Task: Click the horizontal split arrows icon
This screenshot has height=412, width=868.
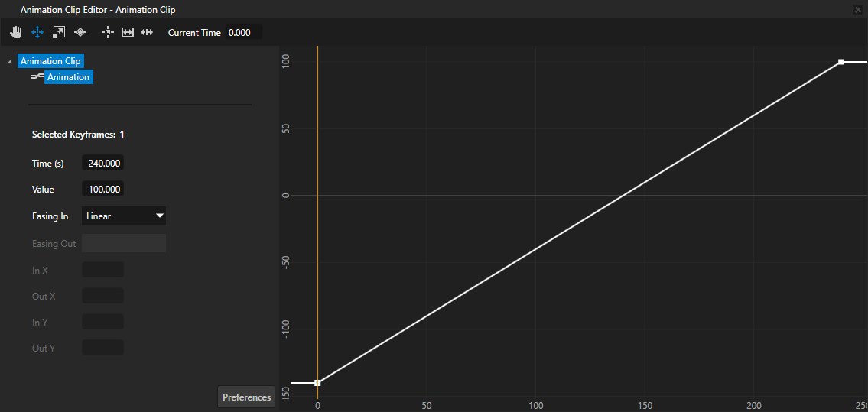Action: pos(148,32)
